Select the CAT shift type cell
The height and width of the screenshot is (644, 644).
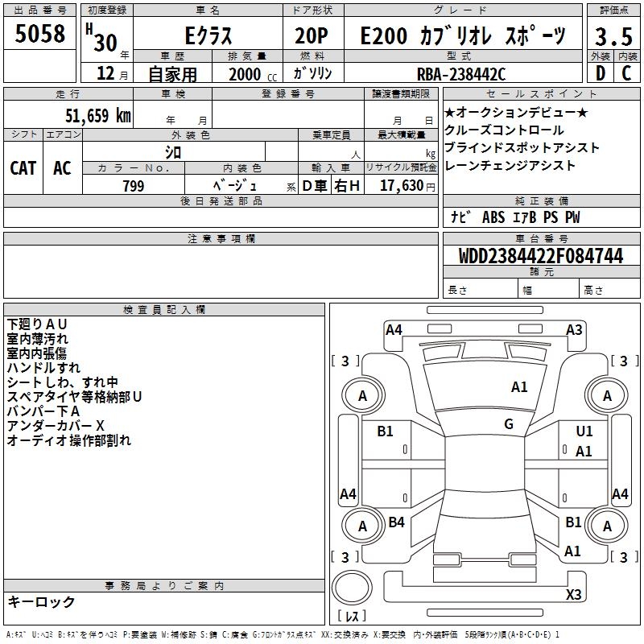(x=23, y=168)
